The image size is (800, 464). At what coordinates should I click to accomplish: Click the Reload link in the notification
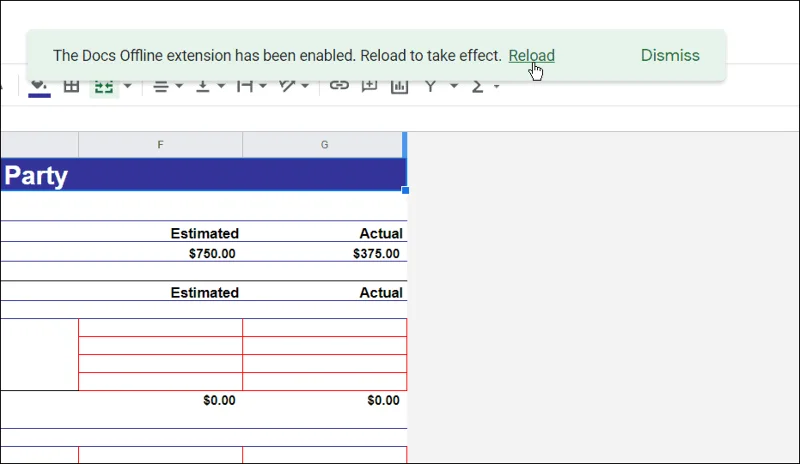click(531, 55)
